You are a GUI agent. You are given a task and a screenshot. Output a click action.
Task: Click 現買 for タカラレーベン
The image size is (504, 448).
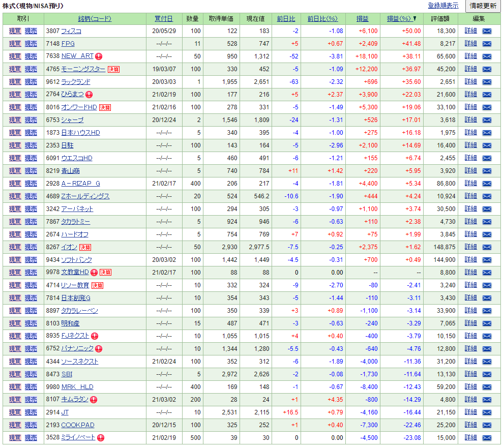pyautogui.click(x=15, y=311)
